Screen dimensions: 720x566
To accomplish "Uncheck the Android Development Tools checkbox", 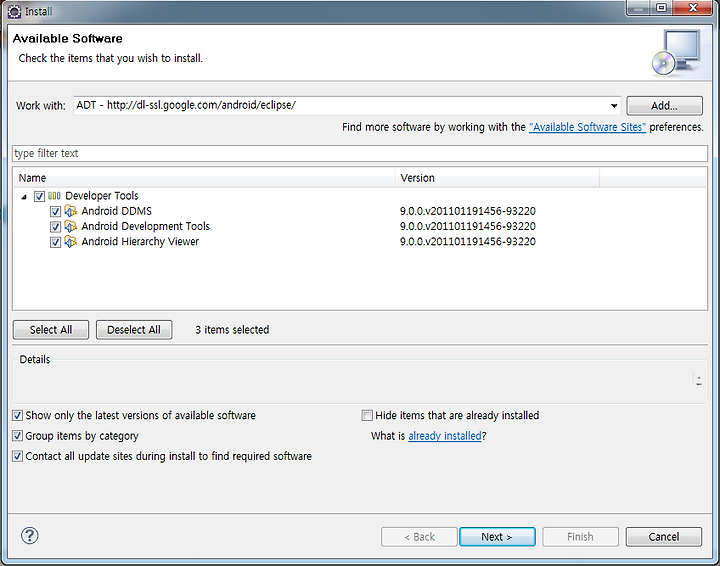I will [56, 227].
